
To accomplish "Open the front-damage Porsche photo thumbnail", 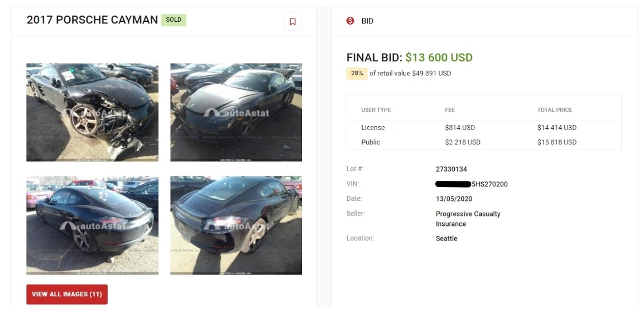I will click(92, 112).
